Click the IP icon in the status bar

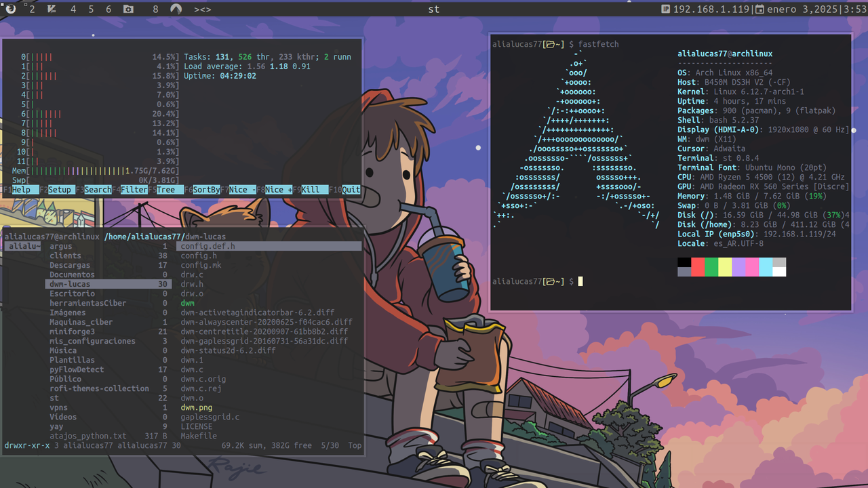pos(666,9)
